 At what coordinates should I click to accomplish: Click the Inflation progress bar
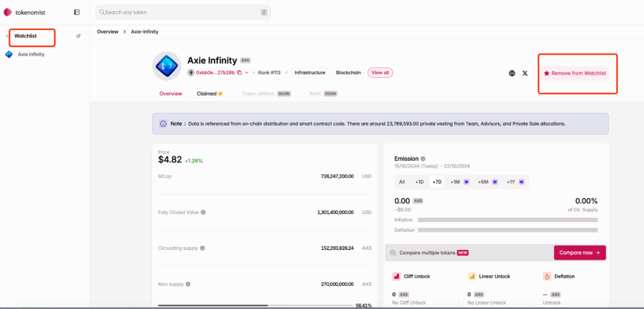click(508, 220)
